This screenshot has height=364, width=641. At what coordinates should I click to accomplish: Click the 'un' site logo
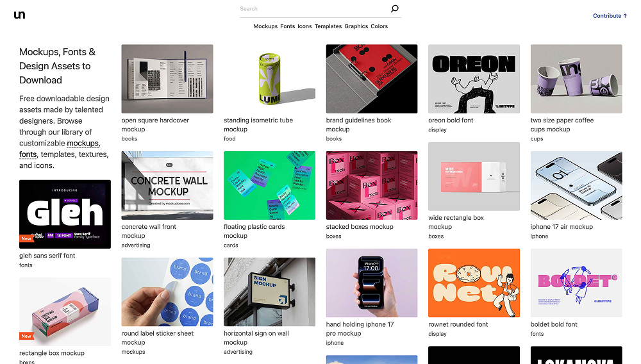pyautogui.click(x=20, y=15)
